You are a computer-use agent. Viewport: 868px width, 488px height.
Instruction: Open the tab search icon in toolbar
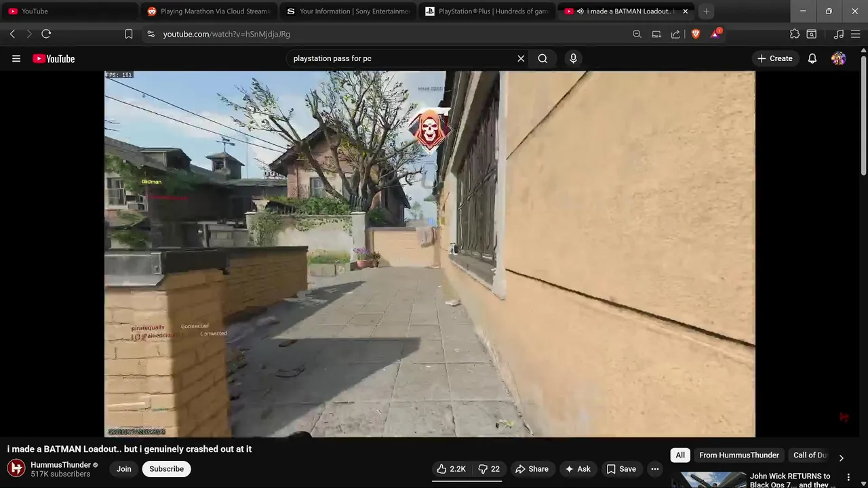pyautogui.click(x=811, y=34)
